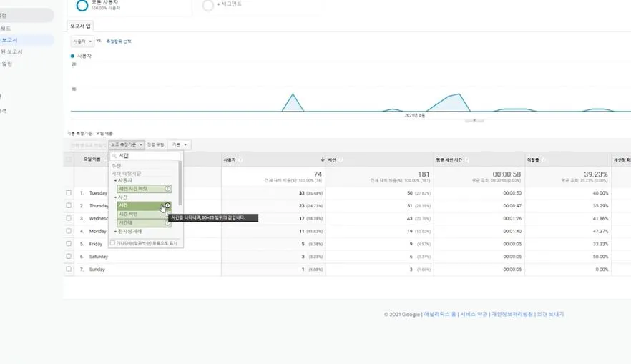Open the 보조 측정기준 dropdown
The image size is (631, 364).
point(127,144)
